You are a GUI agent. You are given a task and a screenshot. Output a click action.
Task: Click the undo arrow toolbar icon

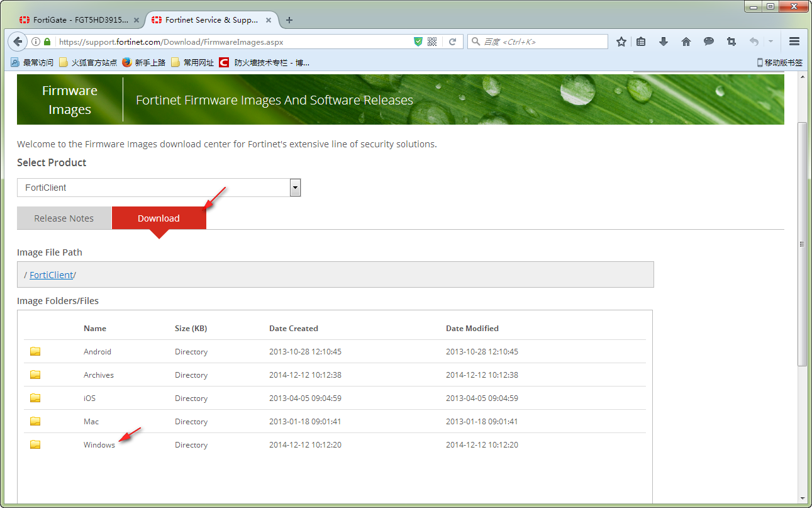(754, 42)
